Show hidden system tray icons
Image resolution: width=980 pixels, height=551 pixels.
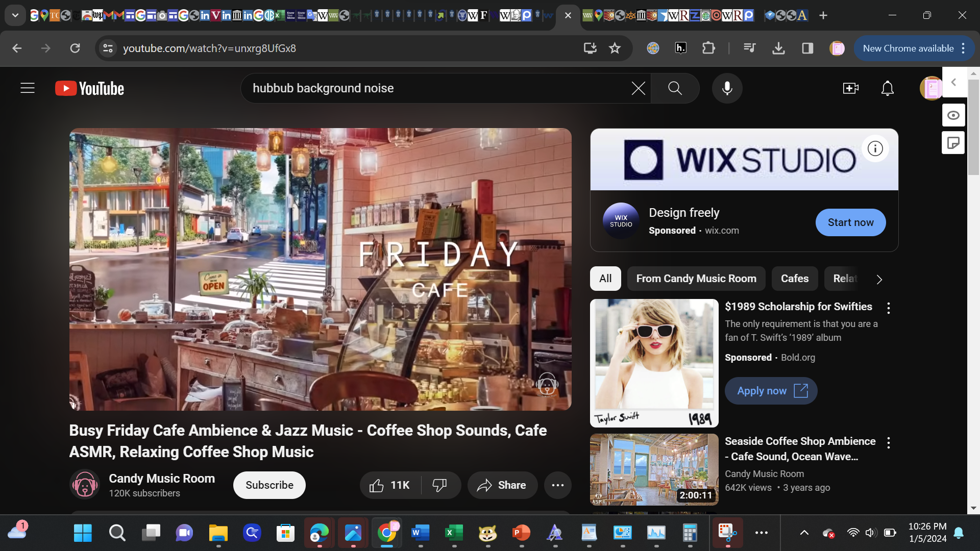coord(804,533)
